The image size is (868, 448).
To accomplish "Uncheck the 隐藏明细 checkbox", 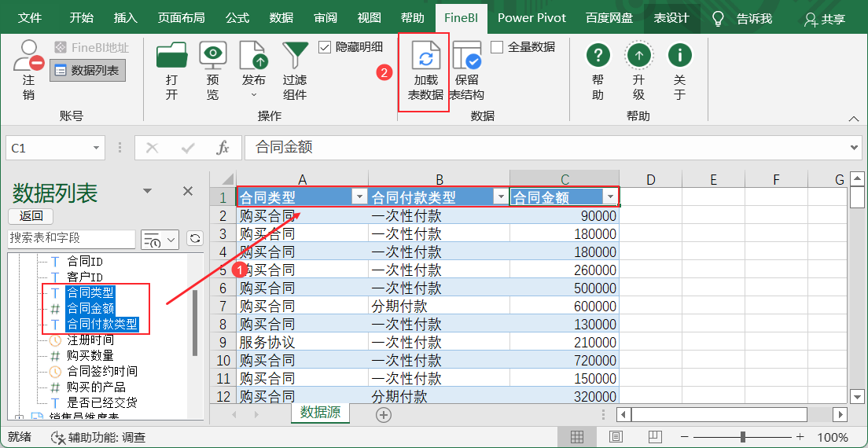I will [x=325, y=47].
